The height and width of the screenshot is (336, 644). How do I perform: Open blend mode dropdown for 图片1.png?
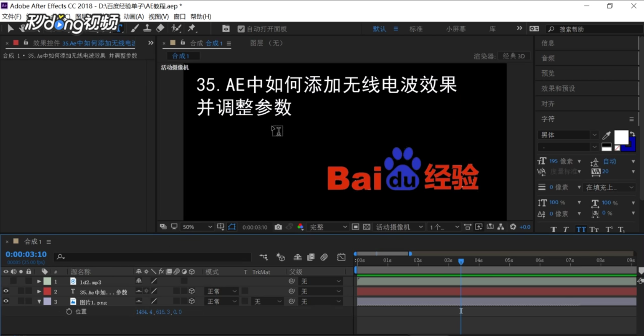coord(222,301)
